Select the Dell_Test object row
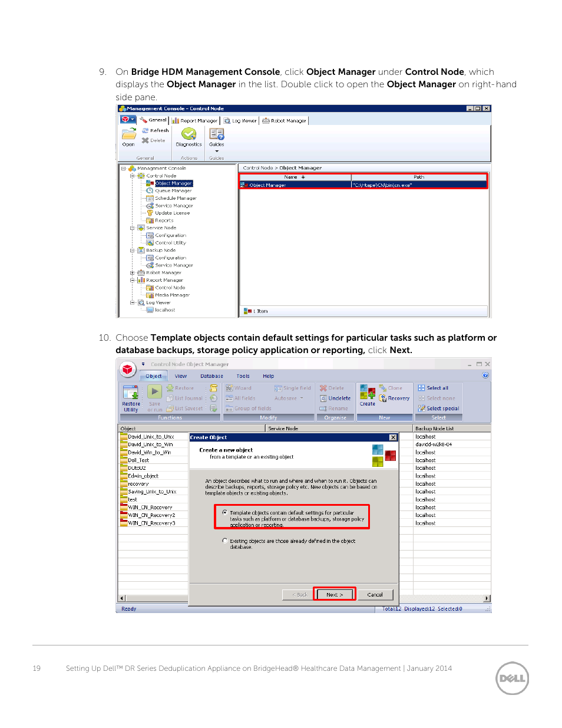This screenshot has height=728, width=562. pyautogui.click(x=153, y=460)
